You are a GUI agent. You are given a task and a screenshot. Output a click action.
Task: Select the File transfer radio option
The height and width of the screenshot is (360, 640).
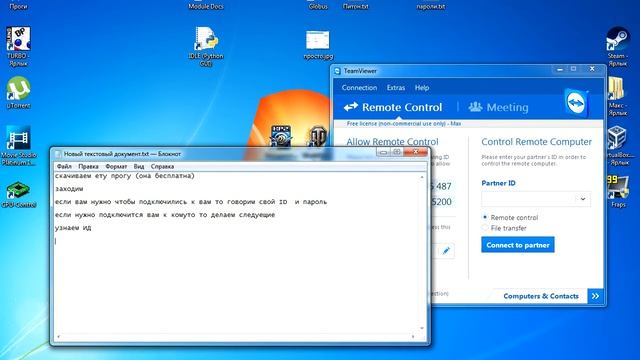click(485, 228)
